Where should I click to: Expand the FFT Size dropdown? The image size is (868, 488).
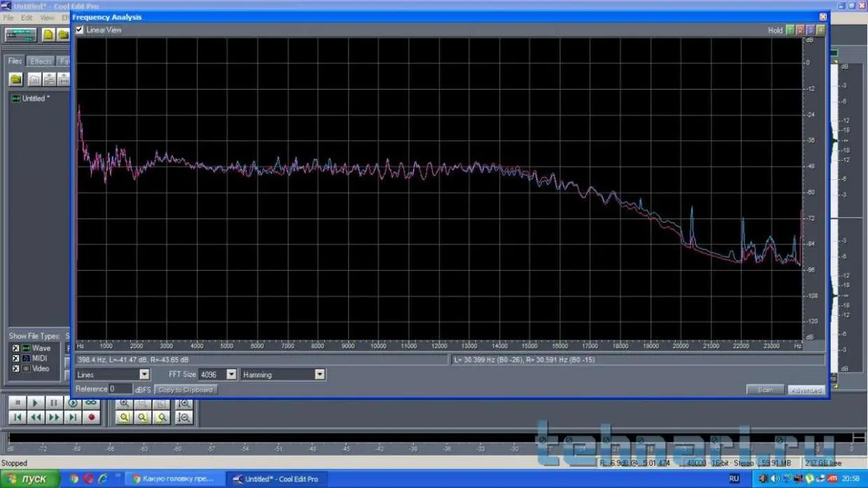tap(231, 375)
